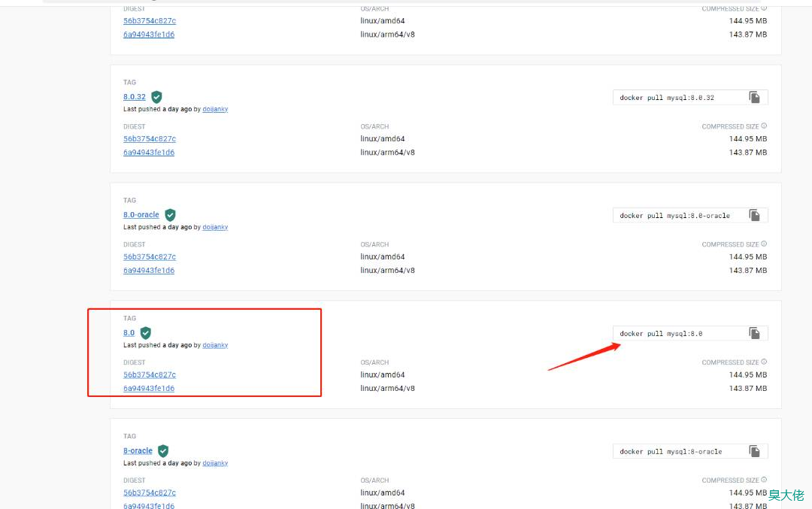The height and width of the screenshot is (509, 812).
Task: Click the 143.87 MB size under tag 8.0
Action: point(748,389)
